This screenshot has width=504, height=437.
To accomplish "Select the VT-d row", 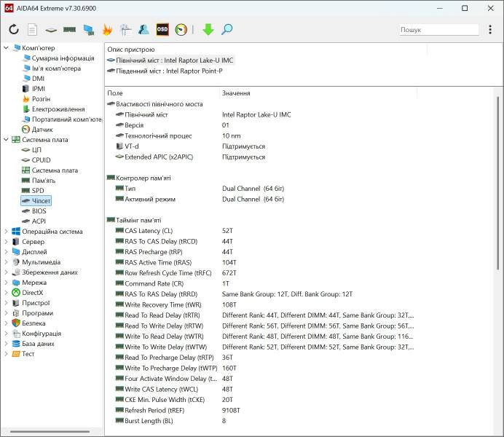I will pos(260,146).
